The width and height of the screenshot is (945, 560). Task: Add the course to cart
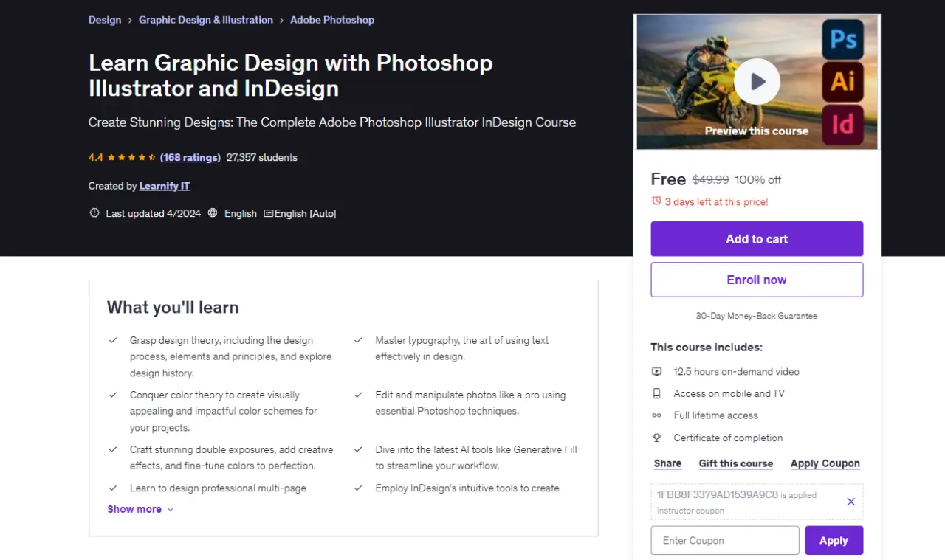[x=757, y=239]
